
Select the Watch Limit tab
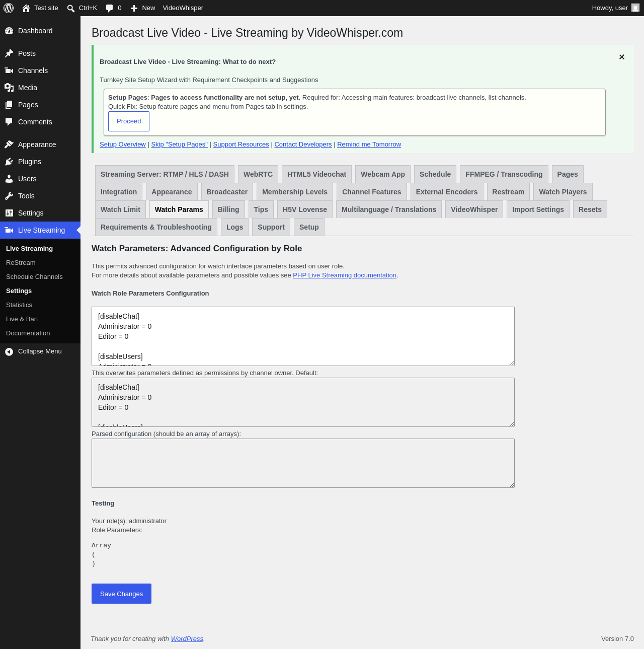click(x=121, y=209)
